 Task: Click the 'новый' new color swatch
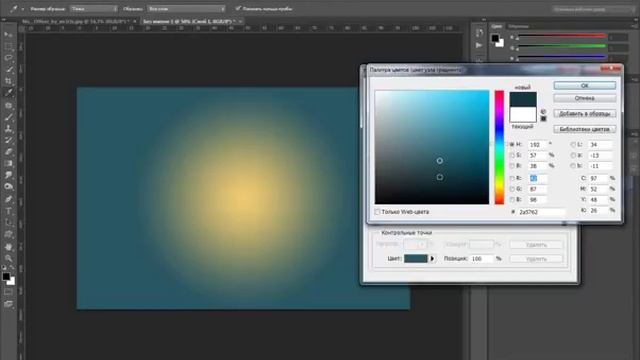(x=523, y=100)
